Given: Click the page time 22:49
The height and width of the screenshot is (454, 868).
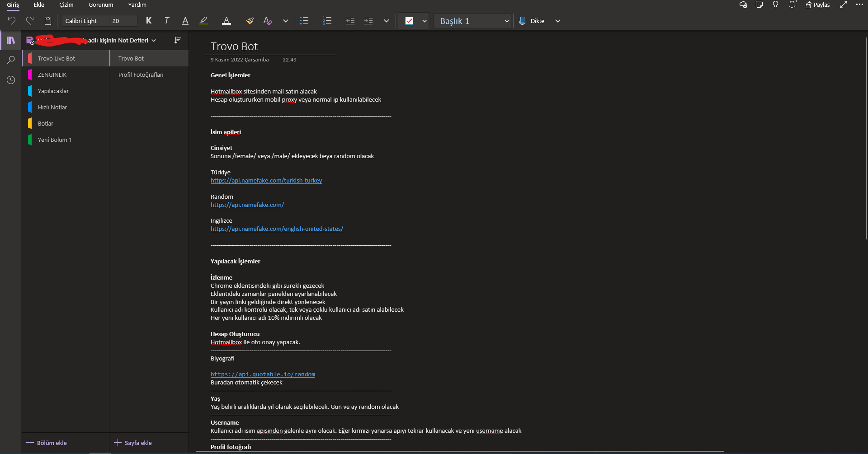Looking at the screenshot, I should (x=290, y=60).
